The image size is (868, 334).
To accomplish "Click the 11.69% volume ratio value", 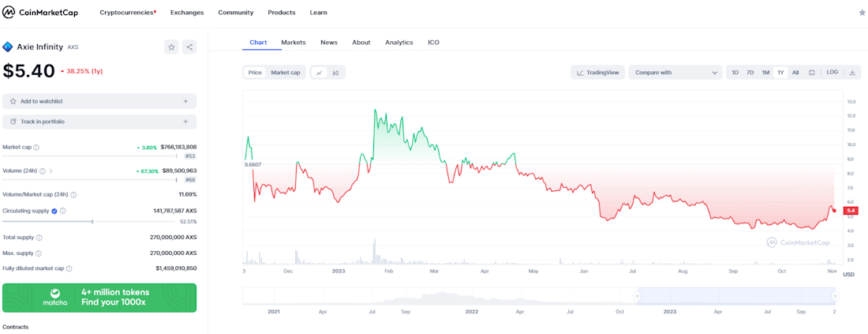I will coord(186,195).
